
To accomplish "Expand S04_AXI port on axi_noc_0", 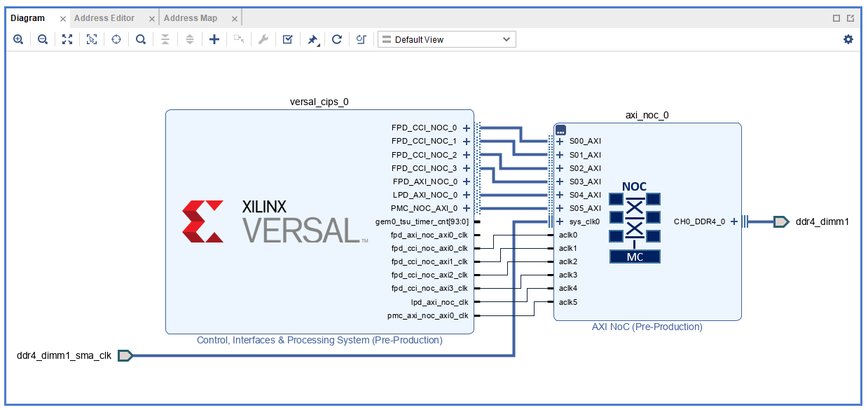I will click(x=560, y=195).
